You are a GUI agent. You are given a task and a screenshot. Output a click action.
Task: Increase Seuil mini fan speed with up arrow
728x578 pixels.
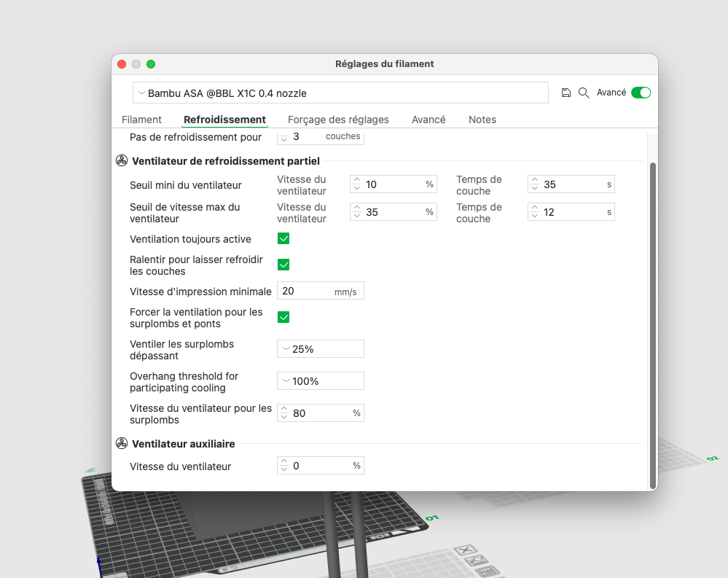pyautogui.click(x=356, y=180)
